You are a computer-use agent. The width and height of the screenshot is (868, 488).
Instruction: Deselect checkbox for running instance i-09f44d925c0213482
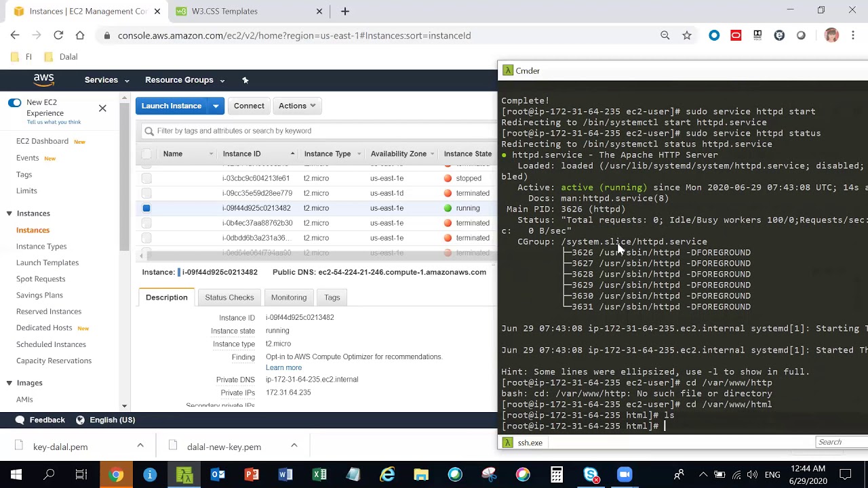tap(146, 208)
